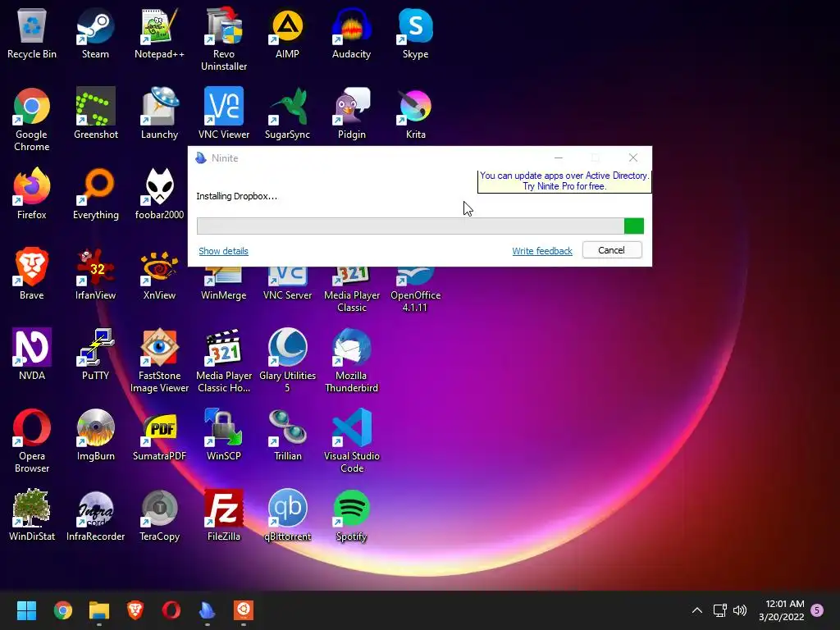Click the Glary Utilities 5 shortcut
The width and height of the screenshot is (840, 630).
coord(287,361)
